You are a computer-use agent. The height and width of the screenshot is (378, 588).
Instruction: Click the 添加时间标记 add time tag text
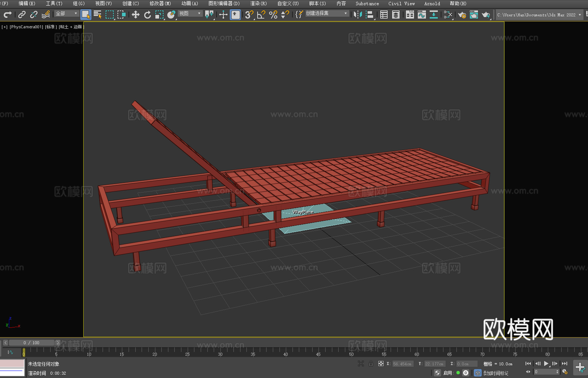496,373
